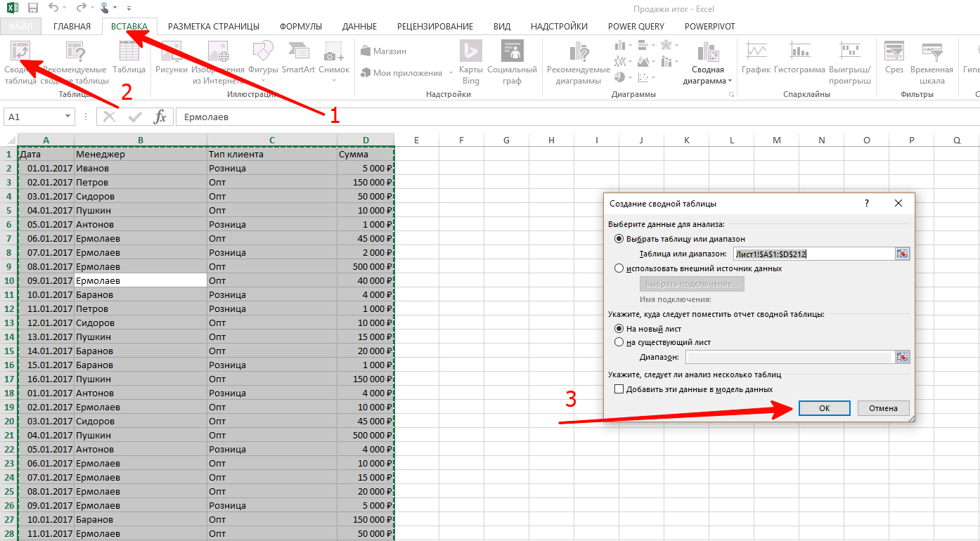This screenshot has width=980, height=541.
Task: Close the Создание сводной таблицы dialog
Action: pos(898,203)
